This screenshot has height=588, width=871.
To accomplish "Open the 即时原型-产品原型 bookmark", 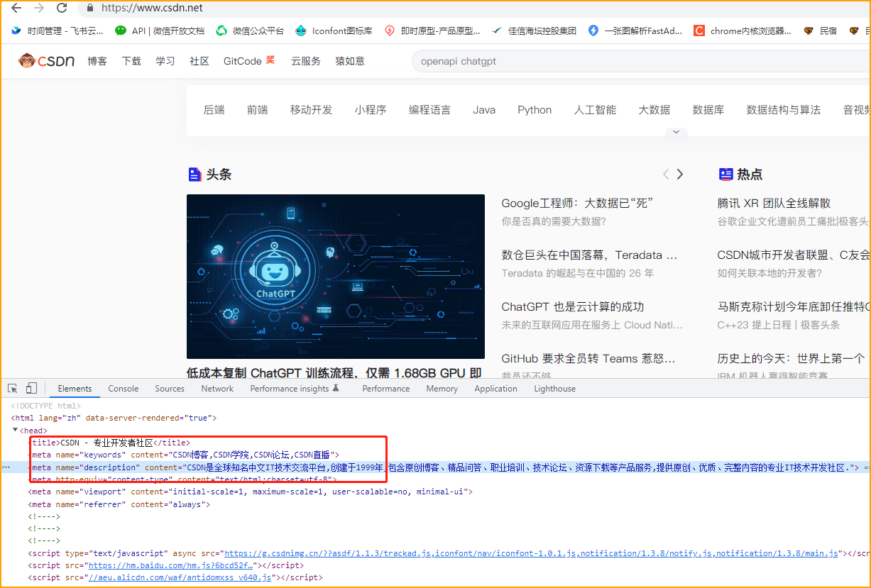I will tap(432, 30).
